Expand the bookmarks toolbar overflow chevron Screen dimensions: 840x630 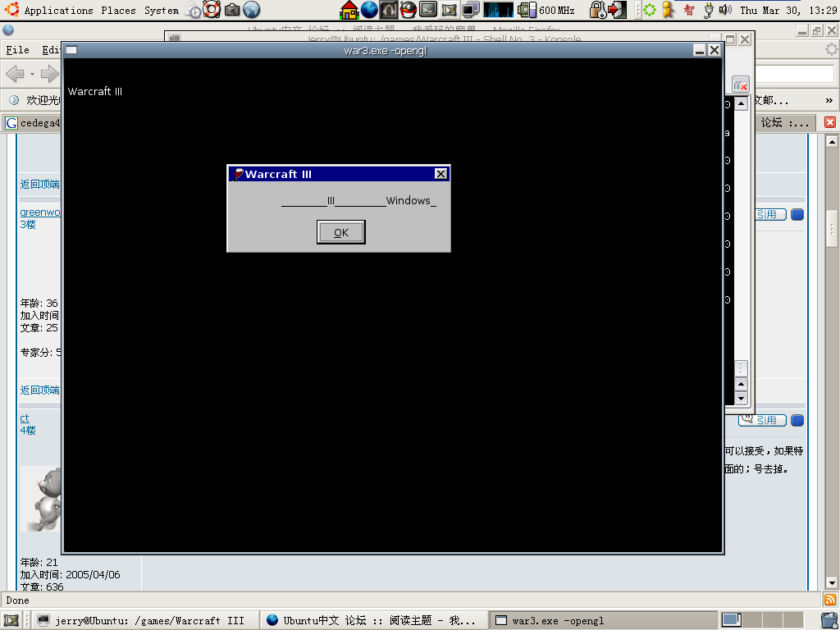tap(829, 100)
